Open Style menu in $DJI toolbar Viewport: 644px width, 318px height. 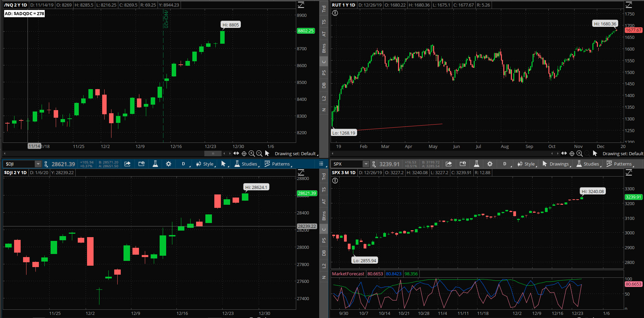coord(205,164)
